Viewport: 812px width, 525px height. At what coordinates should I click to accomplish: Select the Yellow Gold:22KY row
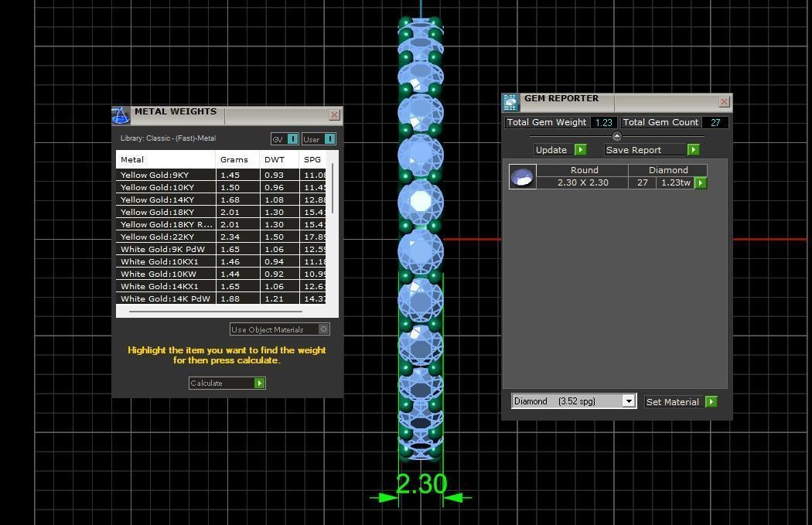221,237
